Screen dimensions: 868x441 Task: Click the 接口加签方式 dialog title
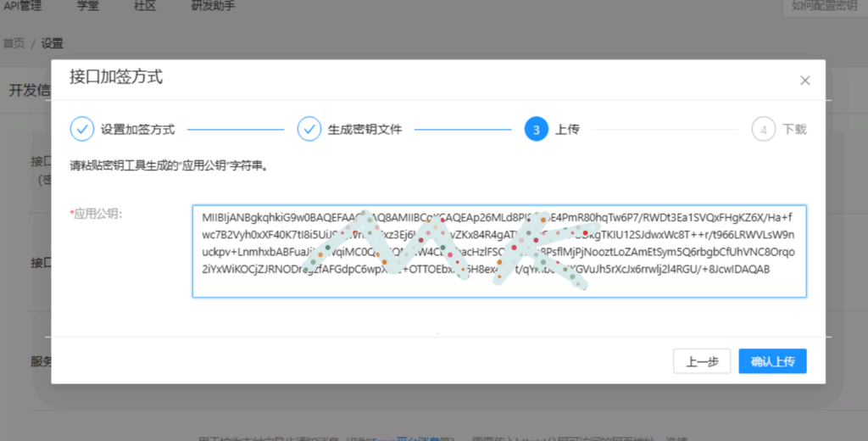coord(116,76)
